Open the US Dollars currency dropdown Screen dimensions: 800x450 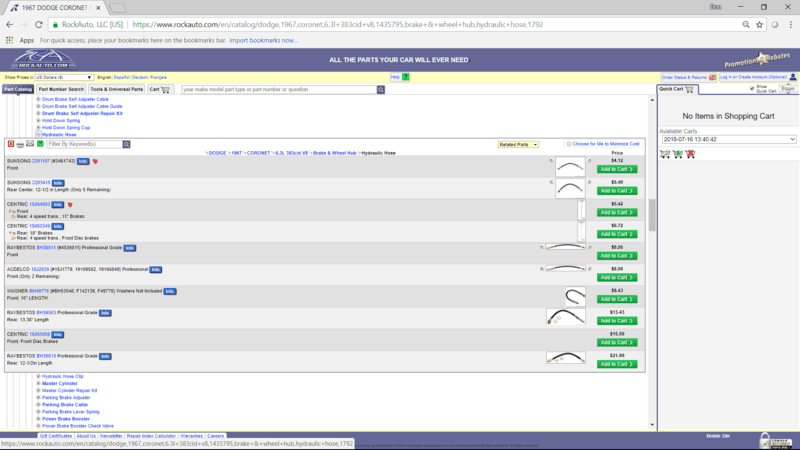(64, 78)
